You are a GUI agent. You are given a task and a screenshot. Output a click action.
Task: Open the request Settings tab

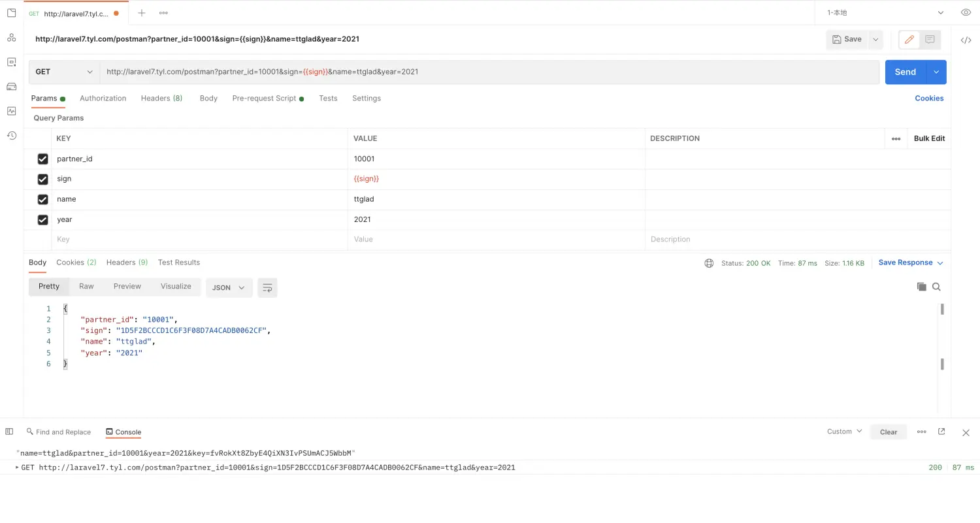367,98
